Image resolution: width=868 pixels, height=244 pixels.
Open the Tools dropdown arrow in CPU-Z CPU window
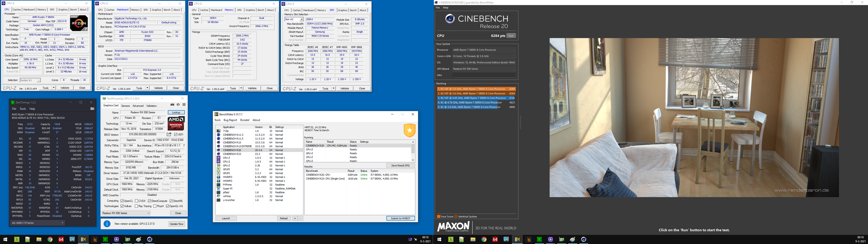(54, 88)
